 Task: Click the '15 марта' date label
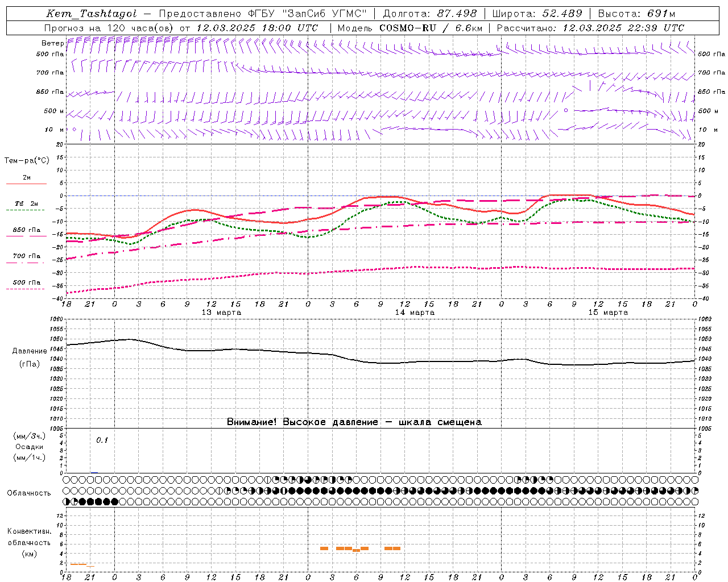[608, 313]
